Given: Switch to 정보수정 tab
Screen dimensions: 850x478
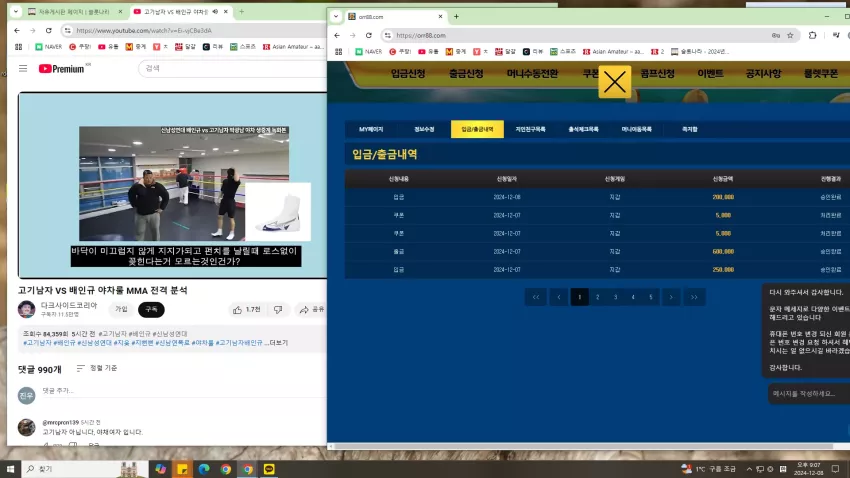Looking at the screenshot, I should point(424,130).
